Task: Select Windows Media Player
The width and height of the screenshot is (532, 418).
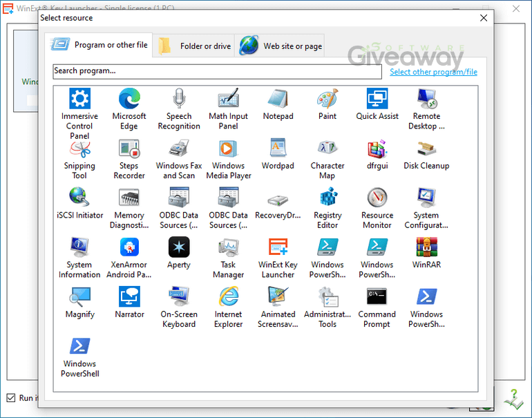Action: (228, 149)
